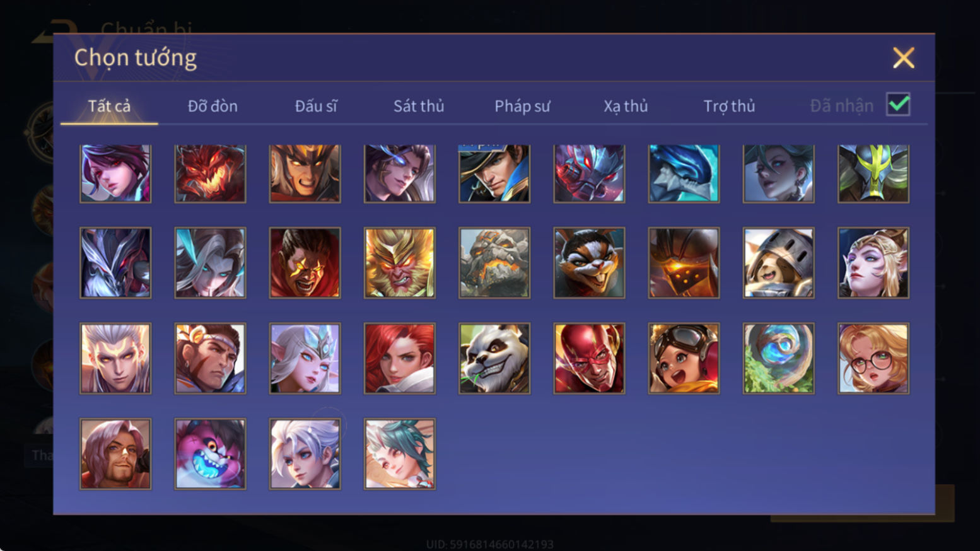Pick the blonde girl with glasses portrait

tap(873, 358)
